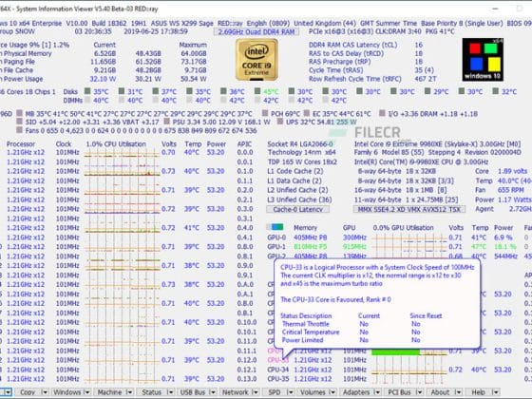Screen dimensions: 532x399
Task: Click the About button
Action: 440,392
